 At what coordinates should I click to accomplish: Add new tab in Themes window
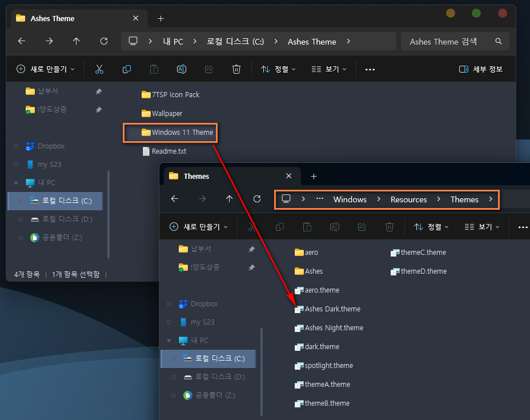pos(314,176)
